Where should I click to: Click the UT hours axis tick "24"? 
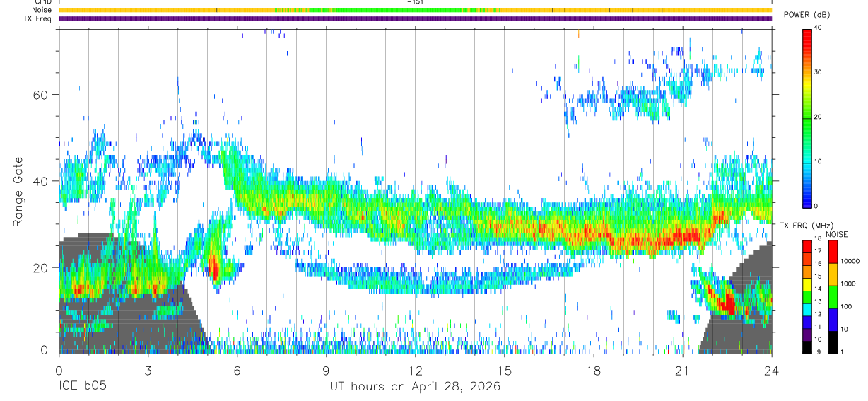pos(771,371)
